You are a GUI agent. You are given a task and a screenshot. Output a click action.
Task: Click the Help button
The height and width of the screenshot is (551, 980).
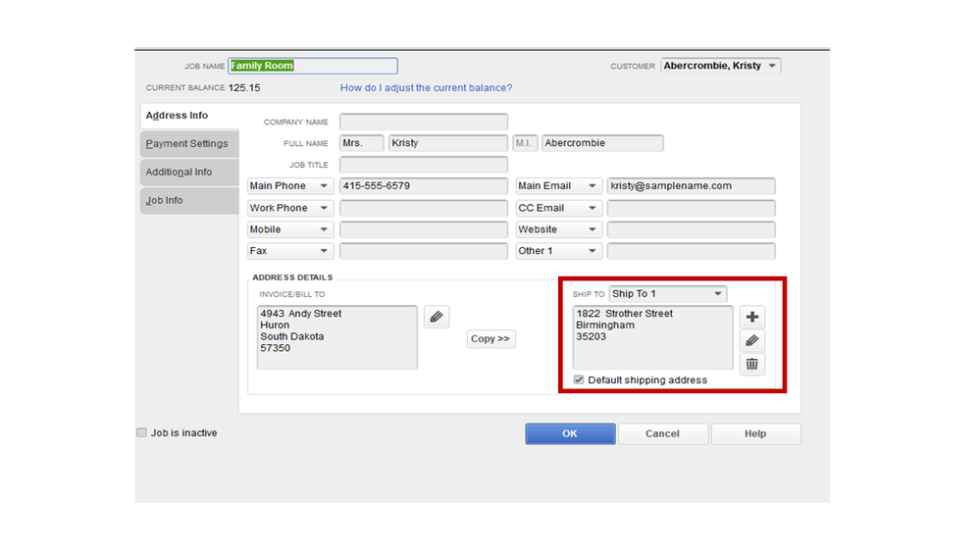(x=755, y=433)
